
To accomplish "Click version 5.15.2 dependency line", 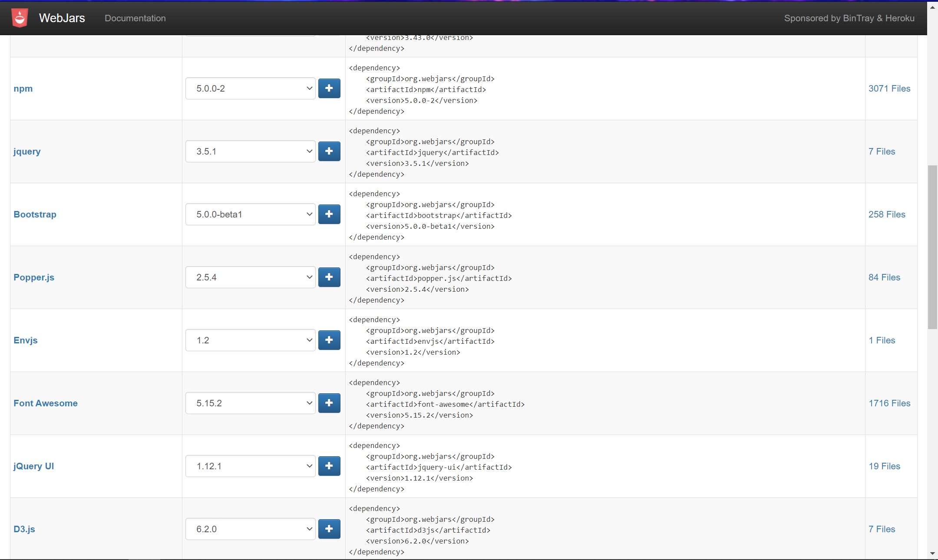I will pos(419,415).
